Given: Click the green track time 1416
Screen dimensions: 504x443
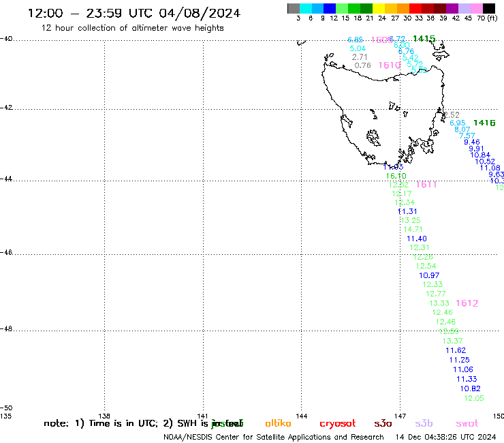Looking at the screenshot, I should tap(484, 123).
